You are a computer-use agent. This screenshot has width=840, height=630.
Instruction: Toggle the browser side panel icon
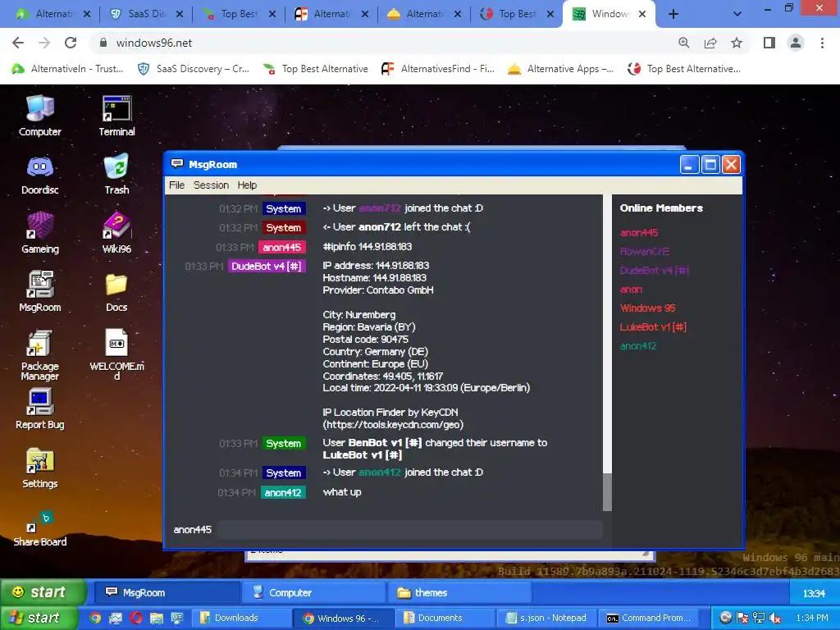tap(769, 43)
